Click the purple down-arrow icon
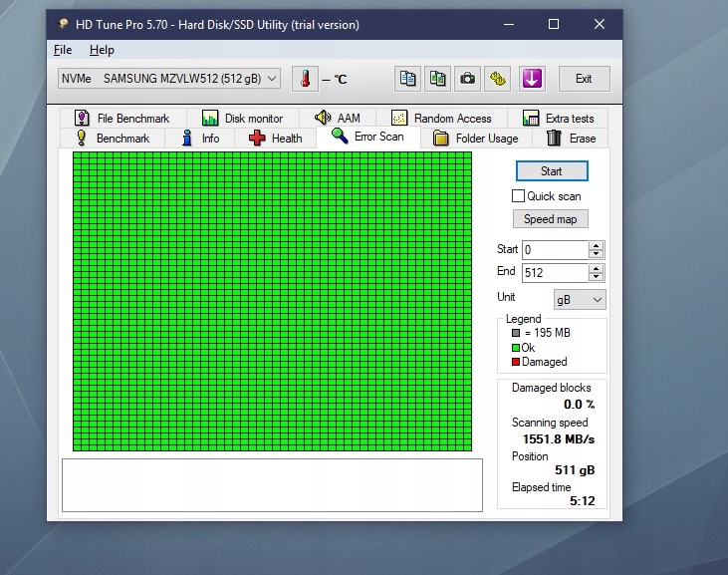 pyautogui.click(x=532, y=79)
